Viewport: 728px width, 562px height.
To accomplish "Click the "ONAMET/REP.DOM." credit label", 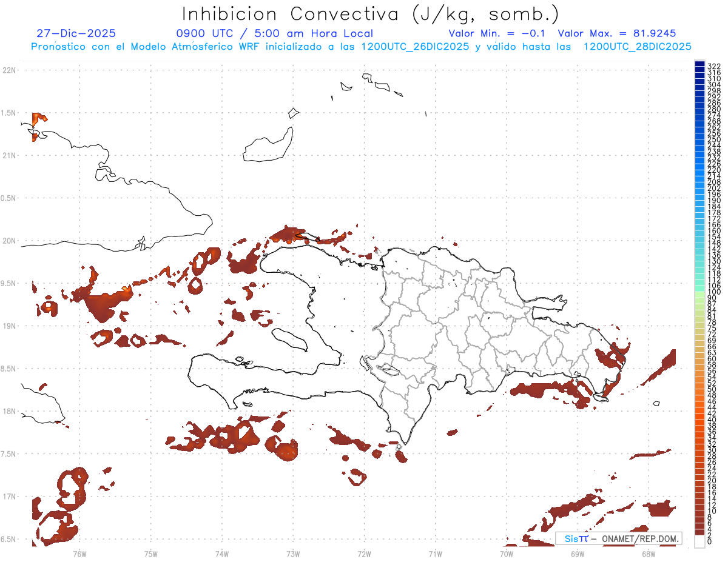I will (x=640, y=538).
